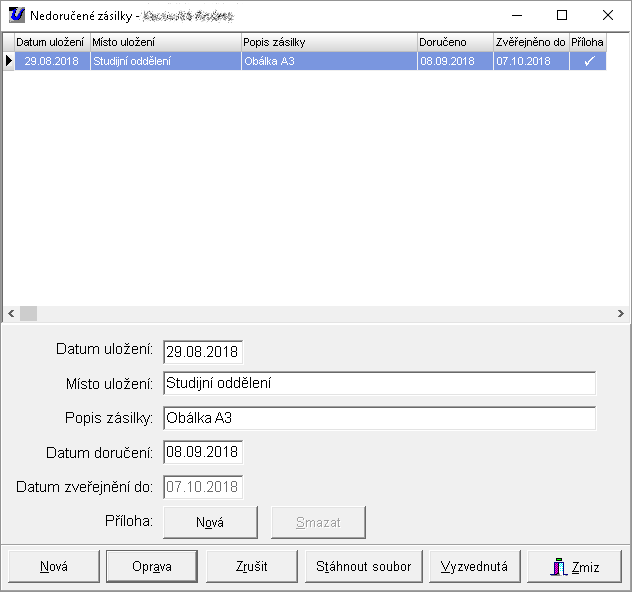Click the Zmiz button with exit icon
The width and height of the screenshot is (632, 592).
tap(574, 566)
